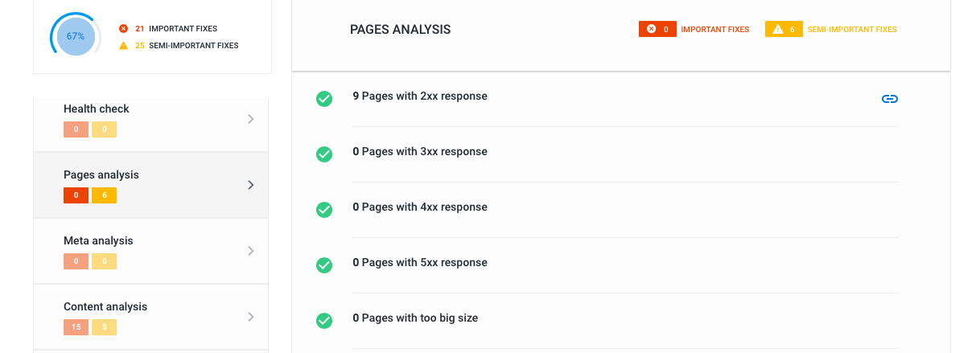Click the link icon for 2xx response pages
Image resolution: width=980 pixels, height=353 pixels.
tap(889, 99)
